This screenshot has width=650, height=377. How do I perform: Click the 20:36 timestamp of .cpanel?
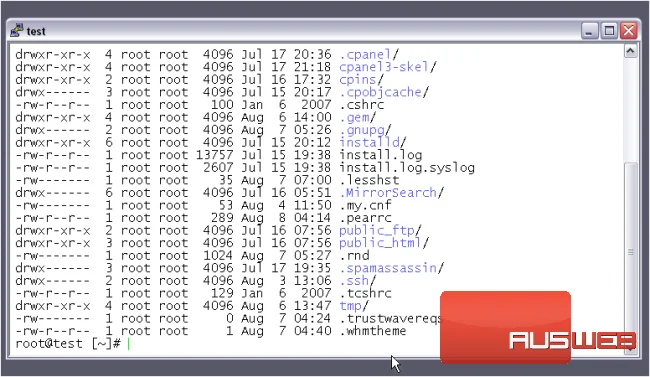(313, 54)
